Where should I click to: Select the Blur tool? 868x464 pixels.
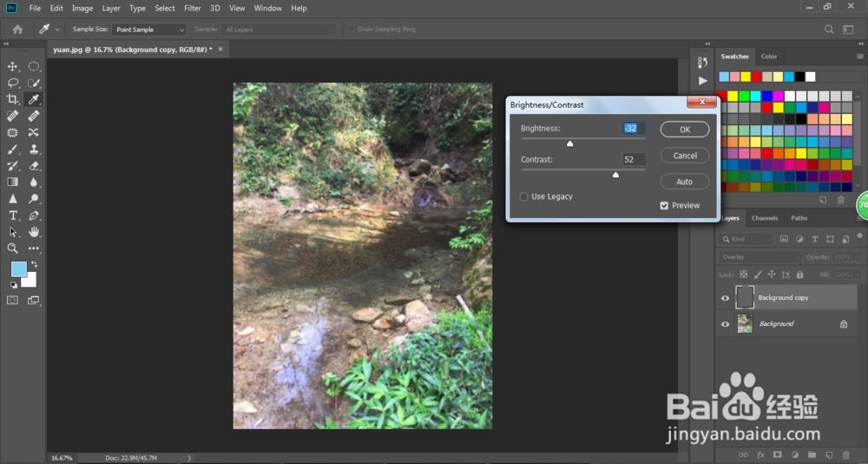coord(34,182)
